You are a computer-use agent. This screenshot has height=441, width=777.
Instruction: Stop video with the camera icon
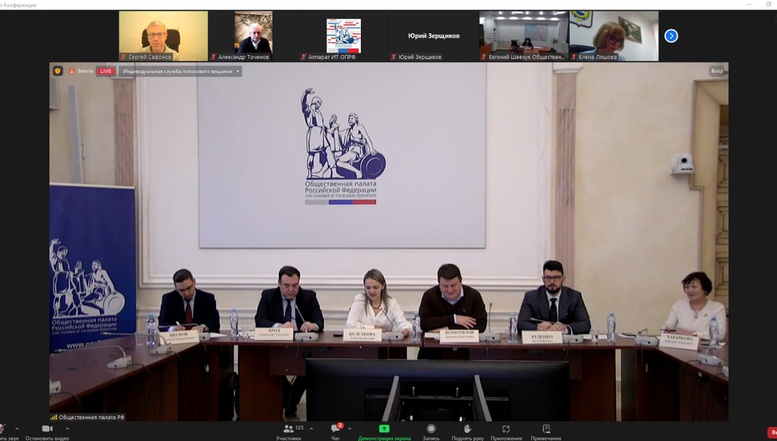pos(47,429)
